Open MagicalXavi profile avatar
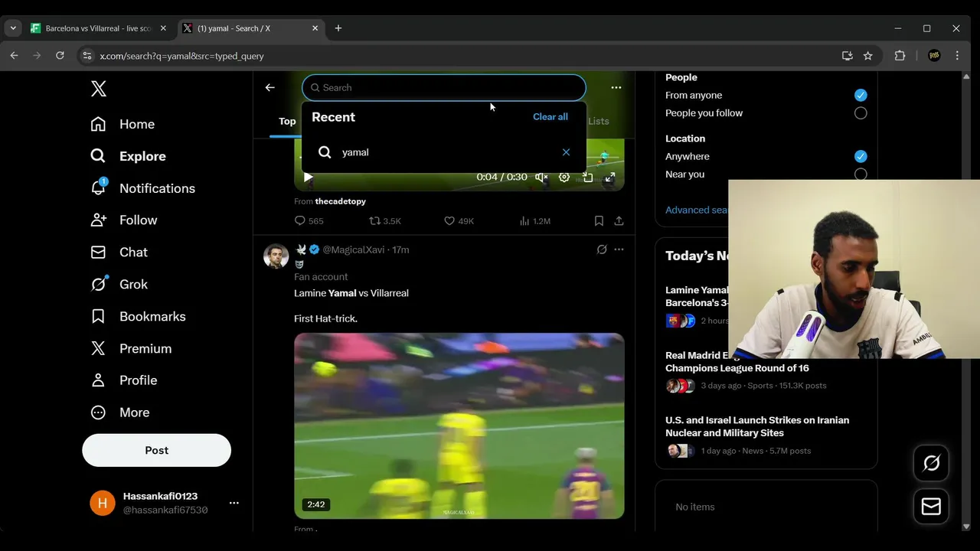The width and height of the screenshot is (980, 551). pos(276,256)
